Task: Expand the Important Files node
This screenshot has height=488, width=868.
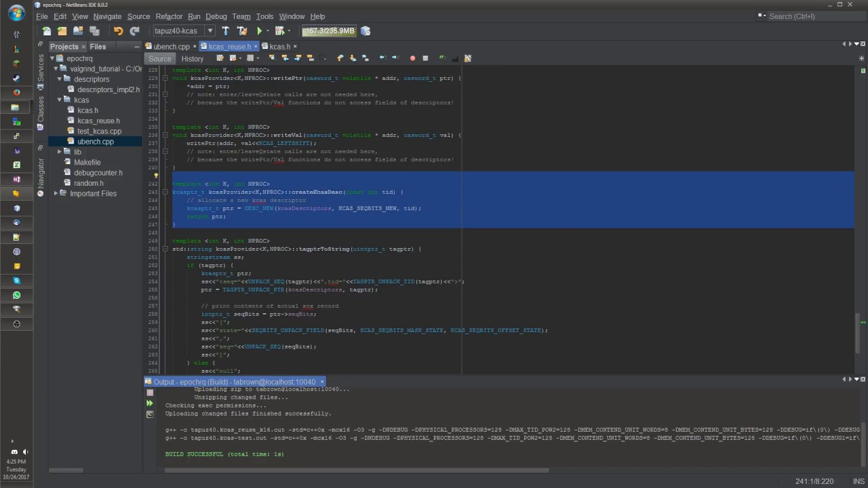Action: (56, 193)
